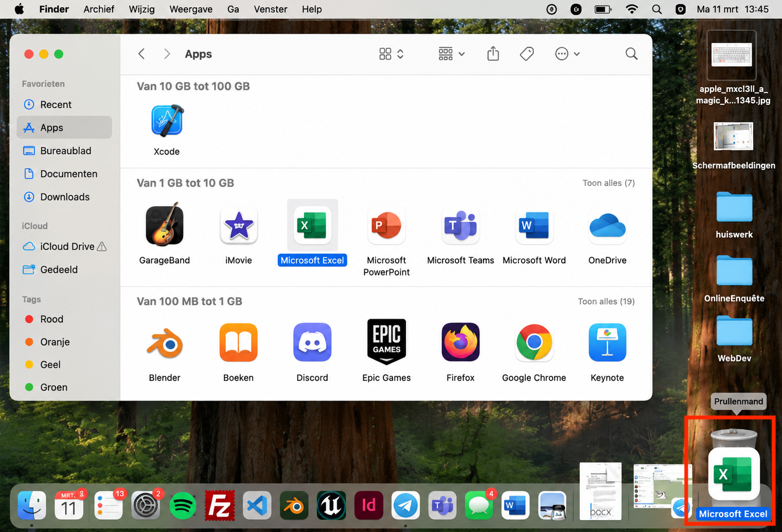Open Recent in the sidebar
The width and height of the screenshot is (782, 532).
point(64,104)
